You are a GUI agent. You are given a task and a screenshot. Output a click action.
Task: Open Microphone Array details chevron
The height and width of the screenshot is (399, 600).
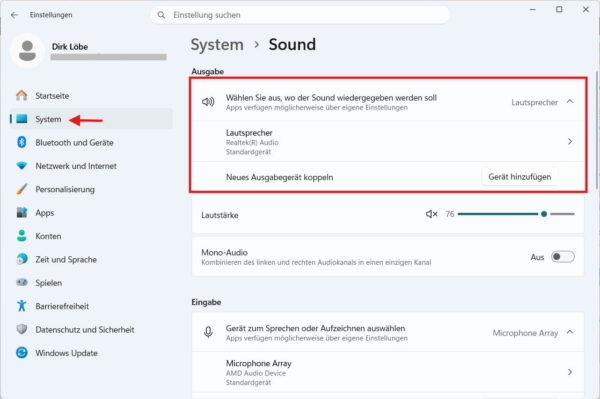click(570, 372)
